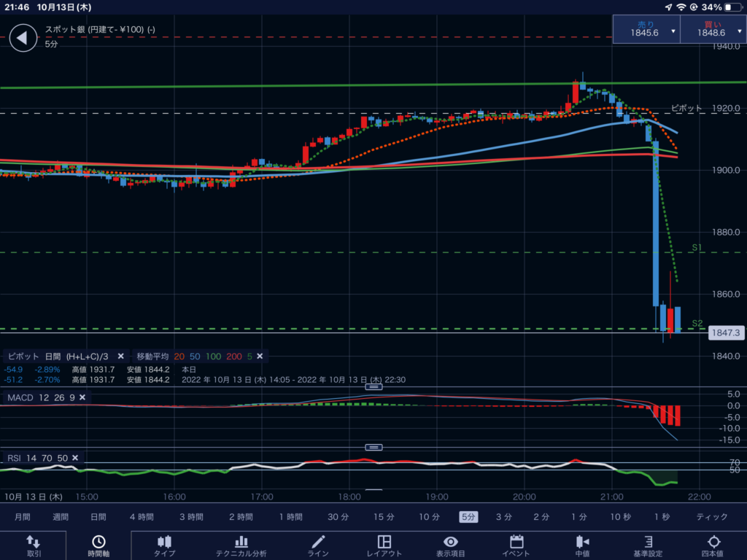The height and width of the screenshot is (560, 747).
Task: Open the 時間軸 clock icon
Action: pos(98,542)
